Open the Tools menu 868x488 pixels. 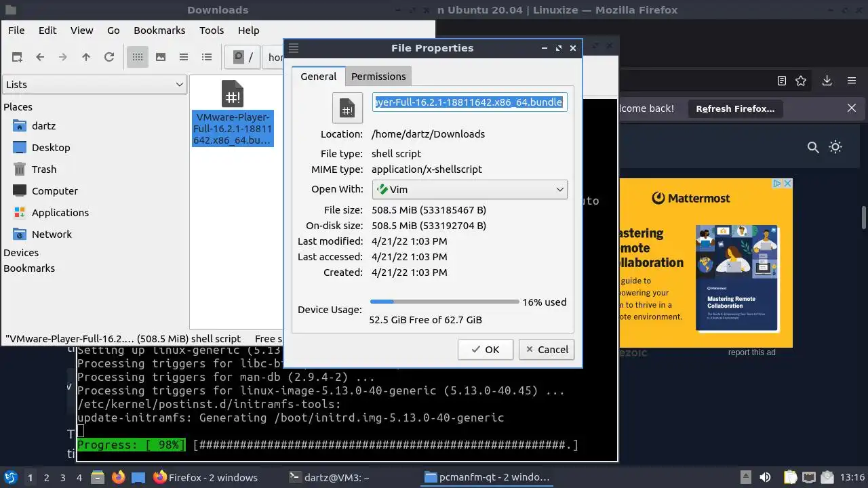point(212,30)
